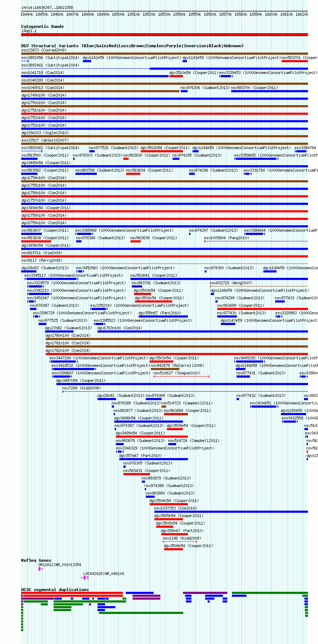Select dgv3497n54 (Cooper2011) label

coord(81,380)
